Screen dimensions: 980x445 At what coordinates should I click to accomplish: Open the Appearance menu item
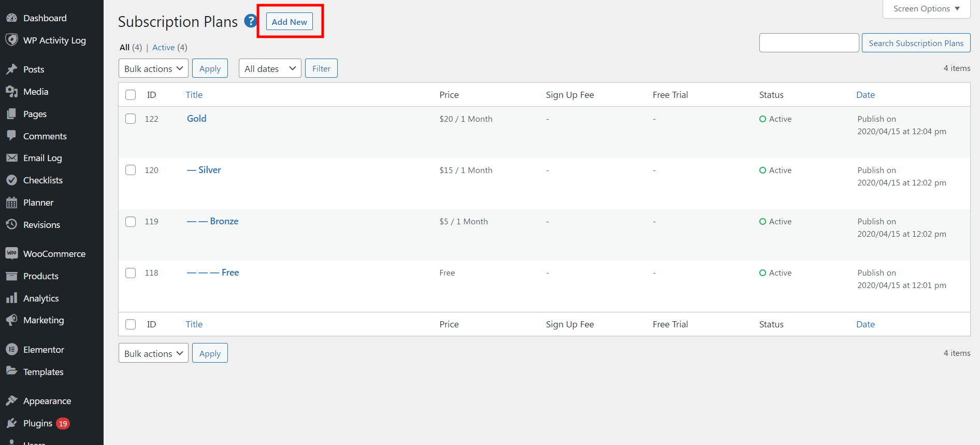click(47, 401)
